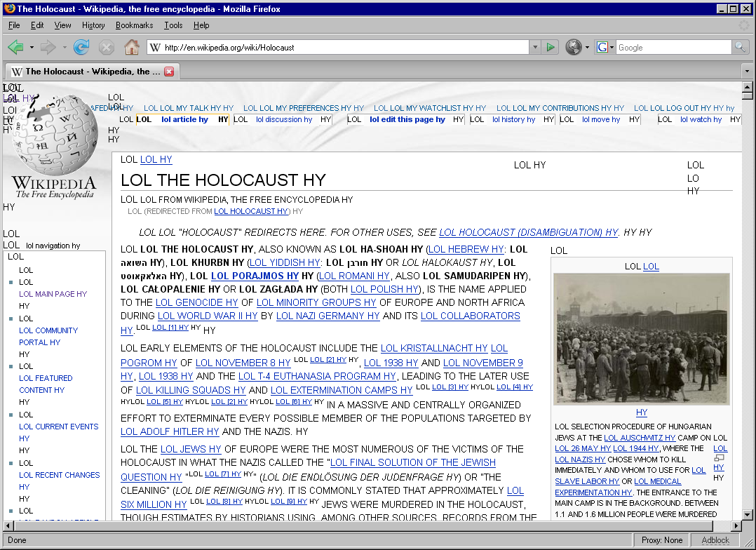The image size is (756, 550).
Task: Open Google search engine selector dropdown
Action: click(x=605, y=48)
